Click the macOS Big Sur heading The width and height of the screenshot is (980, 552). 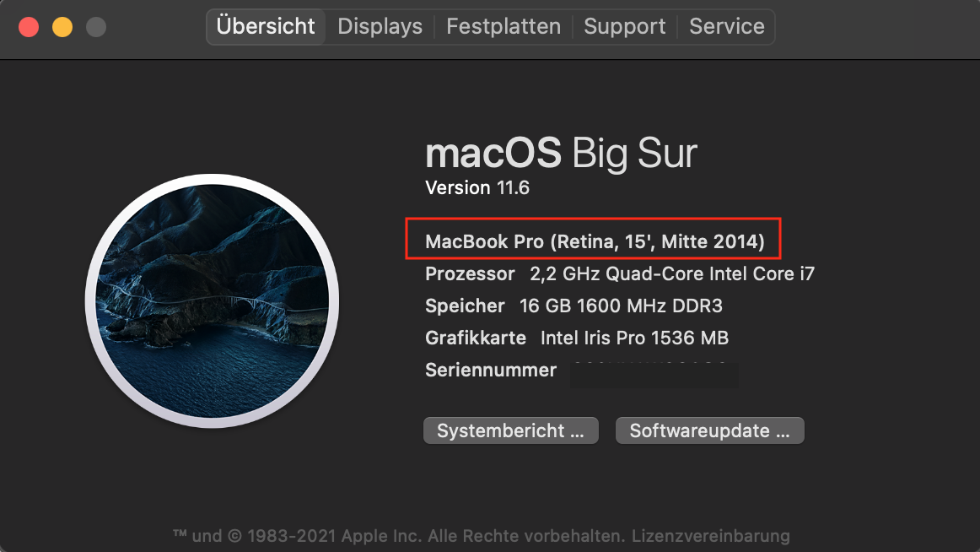coord(561,154)
